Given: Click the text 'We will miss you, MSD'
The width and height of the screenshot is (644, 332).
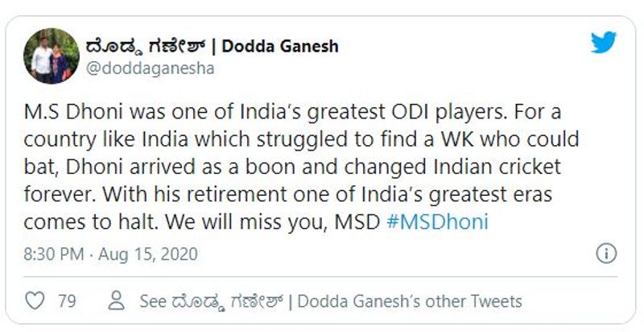Looking at the screenshot, I should (273, 222).
